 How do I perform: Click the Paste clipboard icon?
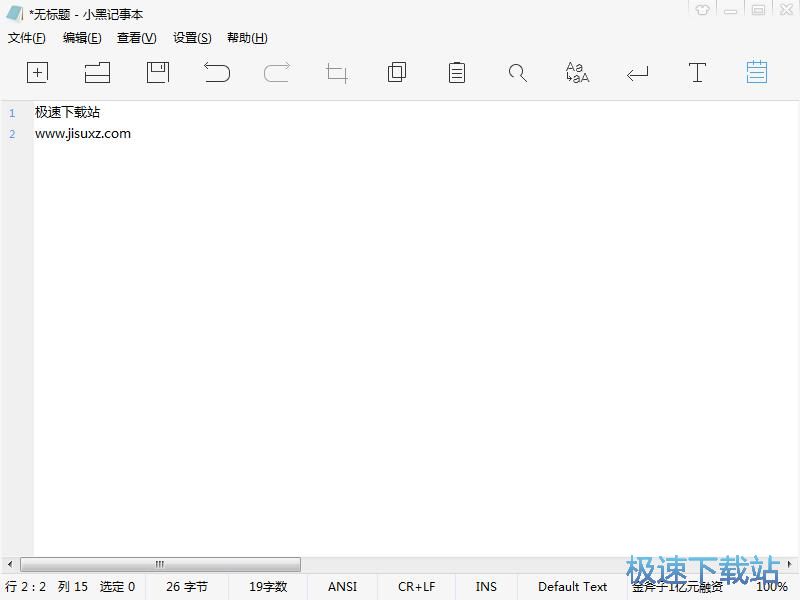tap(457, 72)
